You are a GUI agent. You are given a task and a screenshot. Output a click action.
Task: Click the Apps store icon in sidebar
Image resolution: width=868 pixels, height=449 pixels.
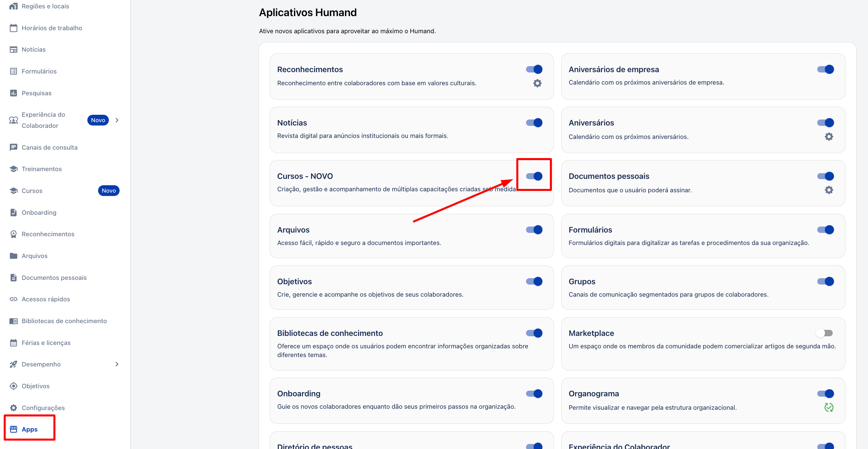(13, 429)
